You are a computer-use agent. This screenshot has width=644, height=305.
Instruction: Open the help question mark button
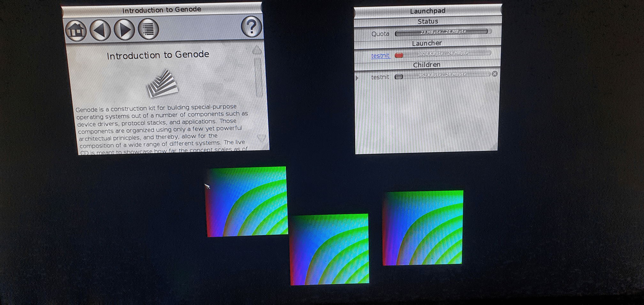pos(251,27)
